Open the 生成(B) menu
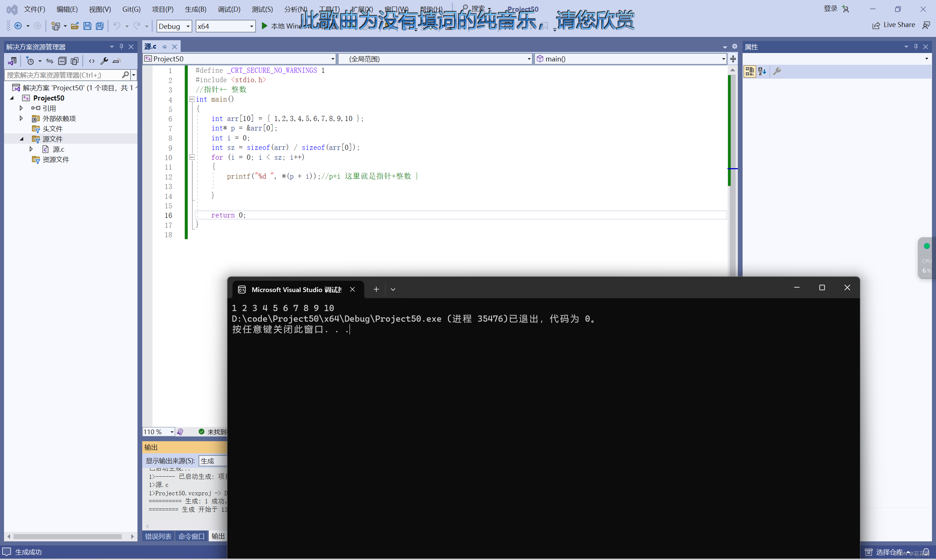The height and width of the screenshot is (560, 936). (195, 9)
